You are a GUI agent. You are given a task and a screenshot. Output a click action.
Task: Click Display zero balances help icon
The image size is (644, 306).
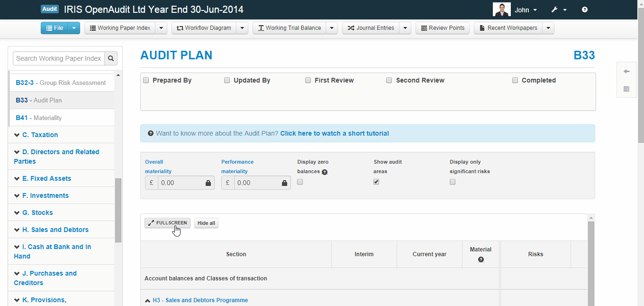tap(325, 172)
